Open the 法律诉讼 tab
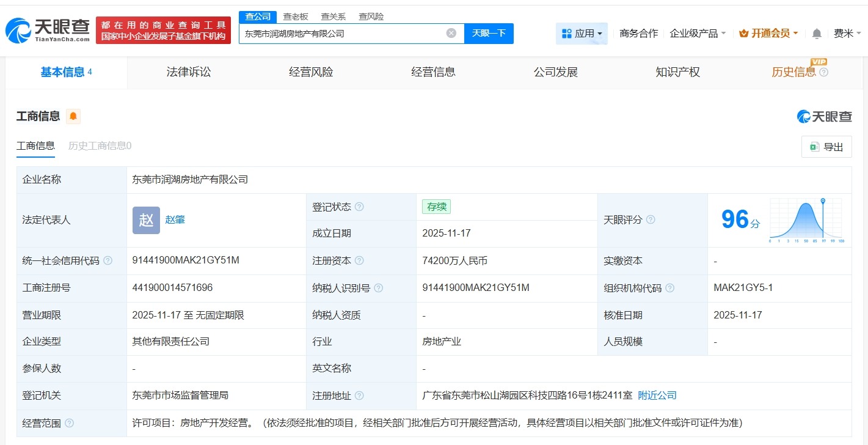Screen dimensions: 868x445 [188, 72]
